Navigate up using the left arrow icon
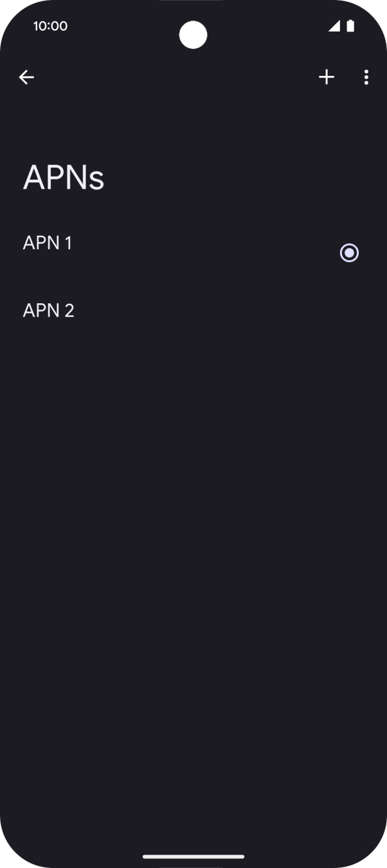This screenshot has height=868, width=387. click(x=26, y=78)
